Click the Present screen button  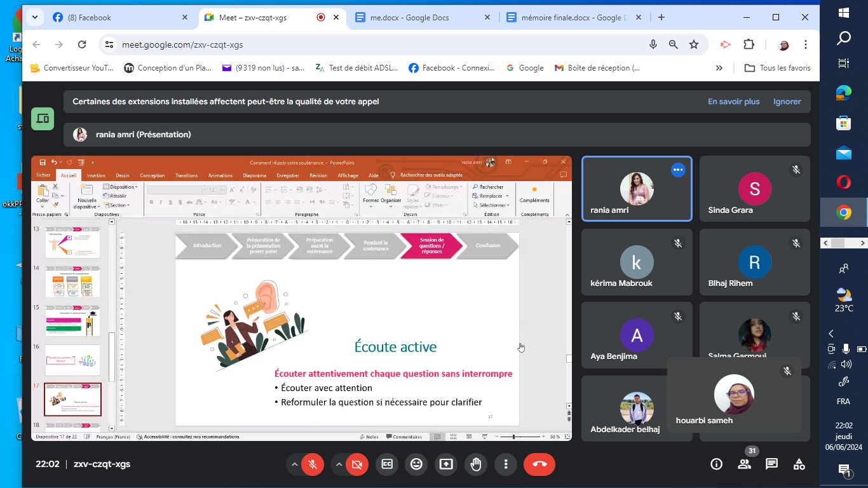click(446, 464)
